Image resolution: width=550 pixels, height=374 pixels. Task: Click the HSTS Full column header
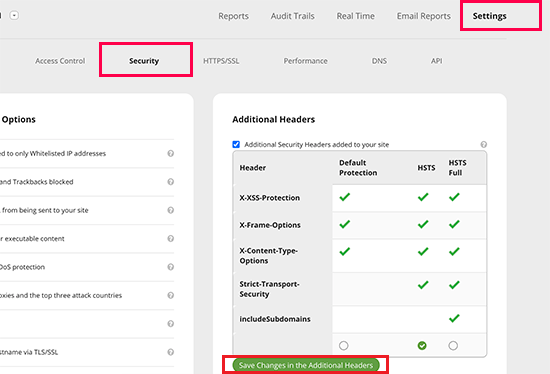point(457,168)
